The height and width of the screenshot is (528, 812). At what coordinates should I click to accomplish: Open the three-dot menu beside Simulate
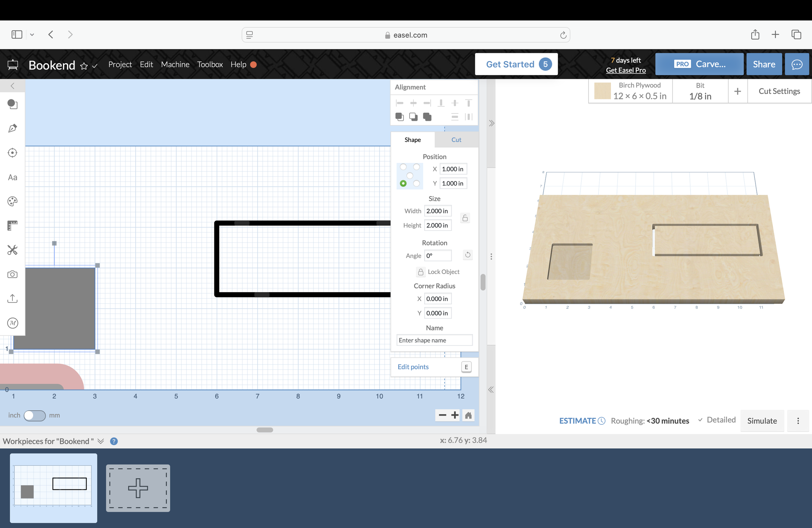coord(798,421)
